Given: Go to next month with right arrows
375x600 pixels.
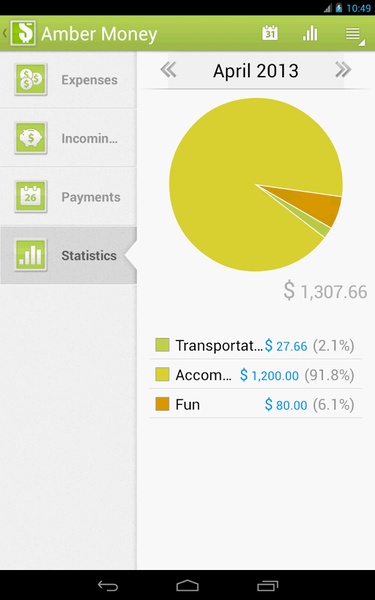Looking at the screenshot, I should click(343, 70).
